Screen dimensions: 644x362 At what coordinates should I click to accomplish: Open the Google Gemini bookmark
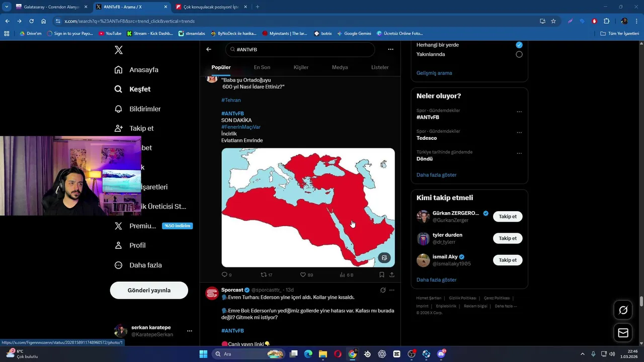point(354,33)
